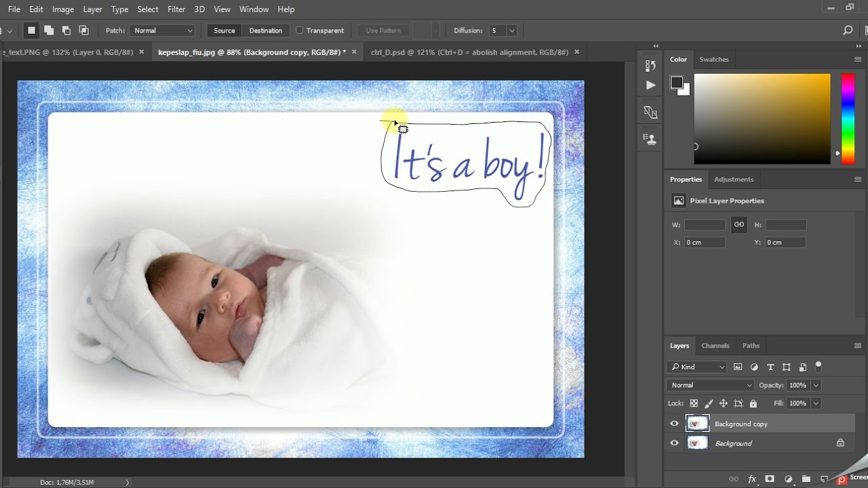Click inside the color picker field

[x=762, y=119]
